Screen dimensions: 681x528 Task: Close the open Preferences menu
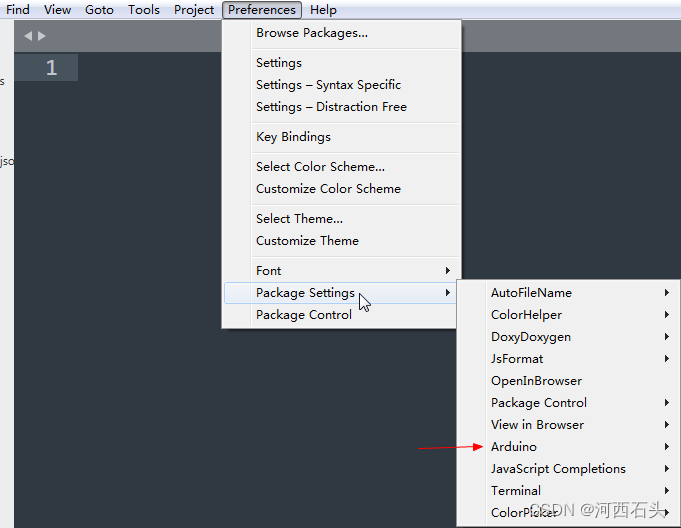pos(262,10)
